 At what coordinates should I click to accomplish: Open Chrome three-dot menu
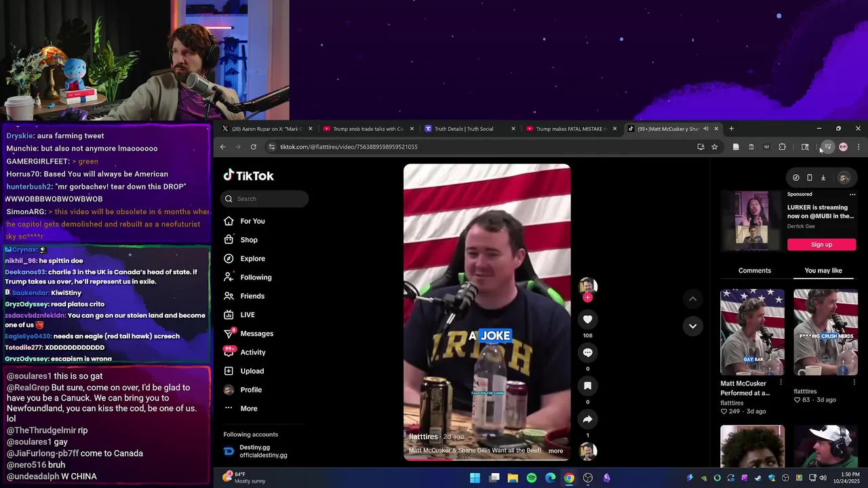[x=859, y=147]
